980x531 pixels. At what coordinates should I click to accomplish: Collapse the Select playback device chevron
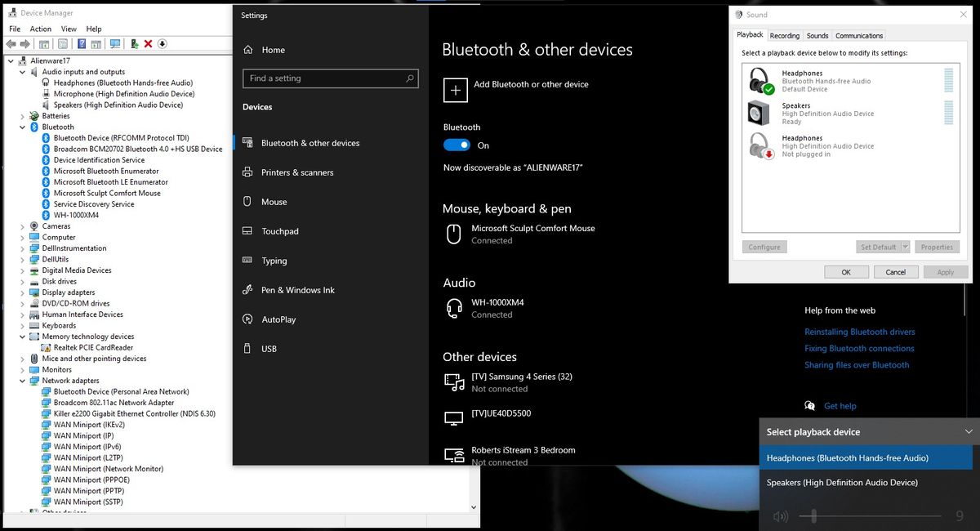pos(969,432)
